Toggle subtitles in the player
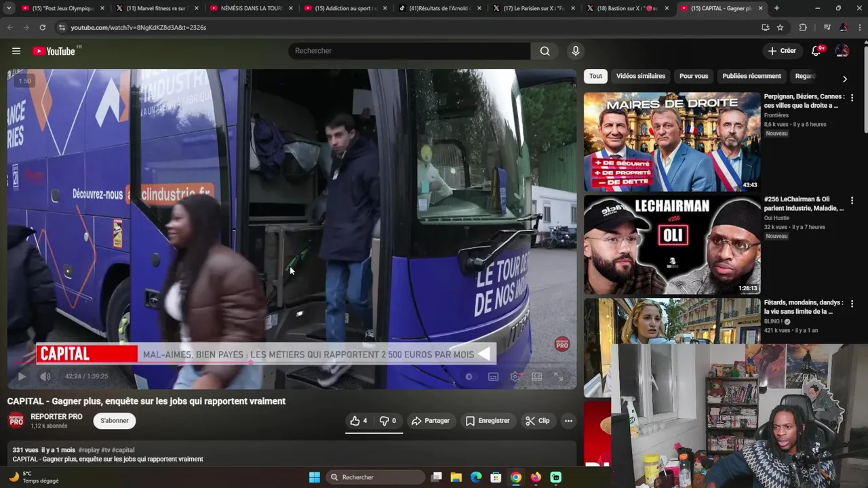 493,376
